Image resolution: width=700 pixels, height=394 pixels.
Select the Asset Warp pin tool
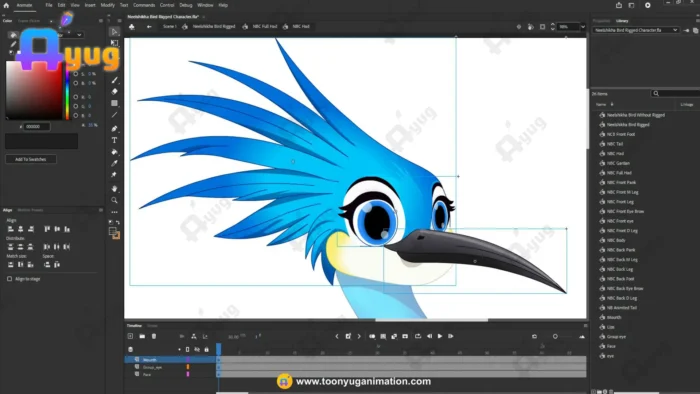click(x=114, y=175)
